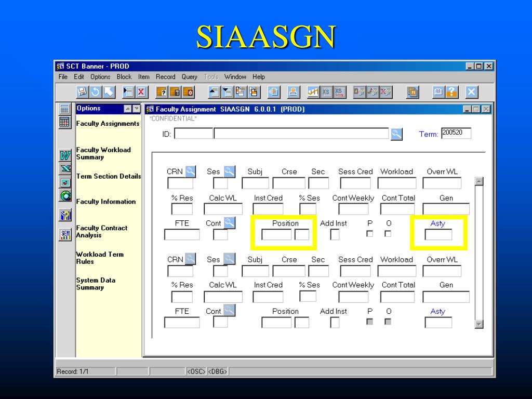This screenshot has height=399, width=532.
Task: Open the Help menu
Action: coord(259,77)
